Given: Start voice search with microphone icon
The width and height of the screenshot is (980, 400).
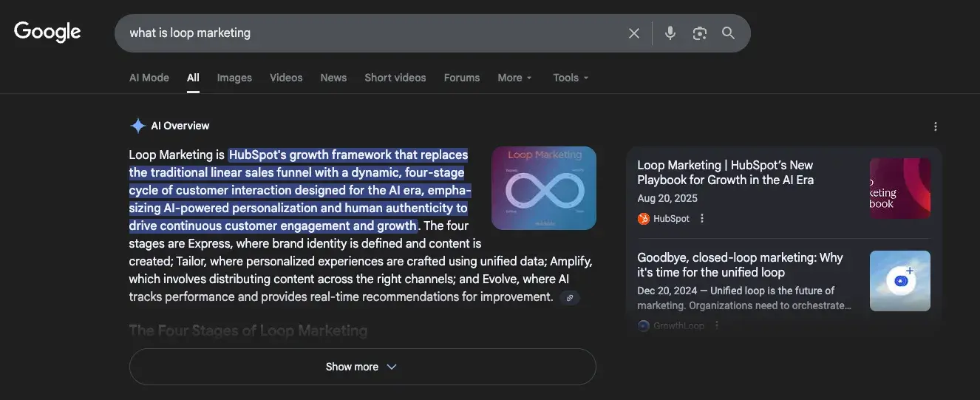Looking at the screenshot, I should click(x=670, y=33).
